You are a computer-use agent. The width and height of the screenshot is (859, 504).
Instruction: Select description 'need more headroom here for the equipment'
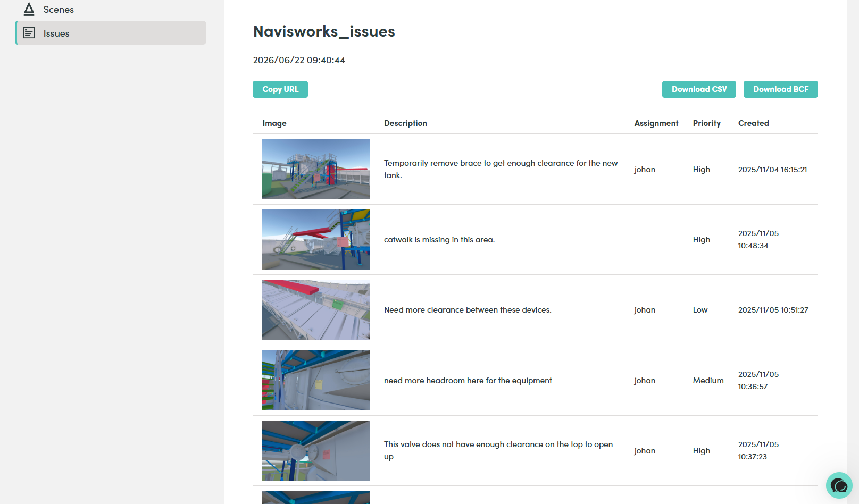click(468, 381)
